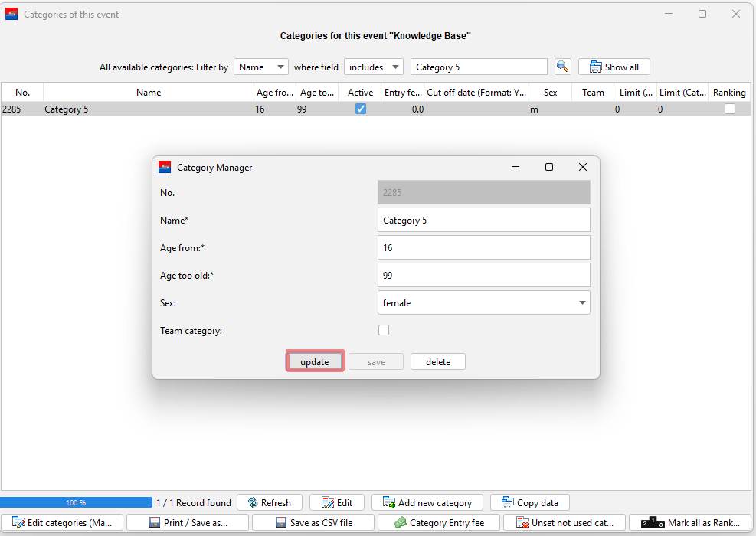Check the Team category checkbox

384,330
